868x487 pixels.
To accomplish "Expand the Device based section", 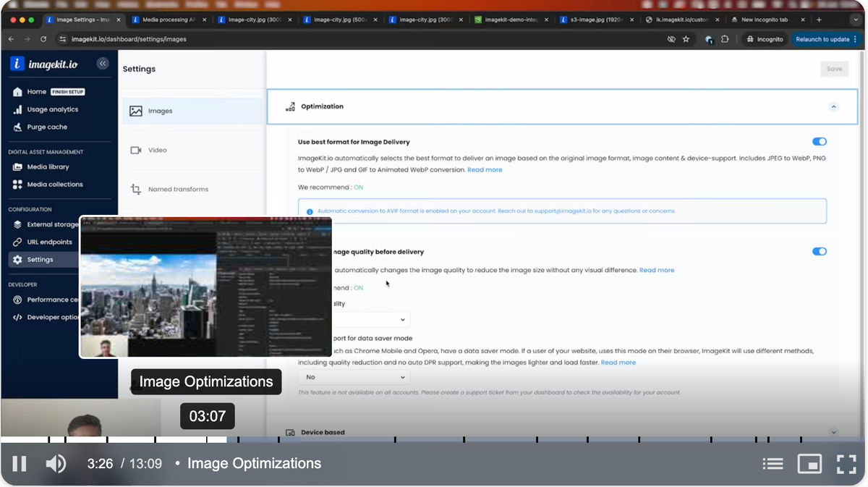I will point(833,433).
